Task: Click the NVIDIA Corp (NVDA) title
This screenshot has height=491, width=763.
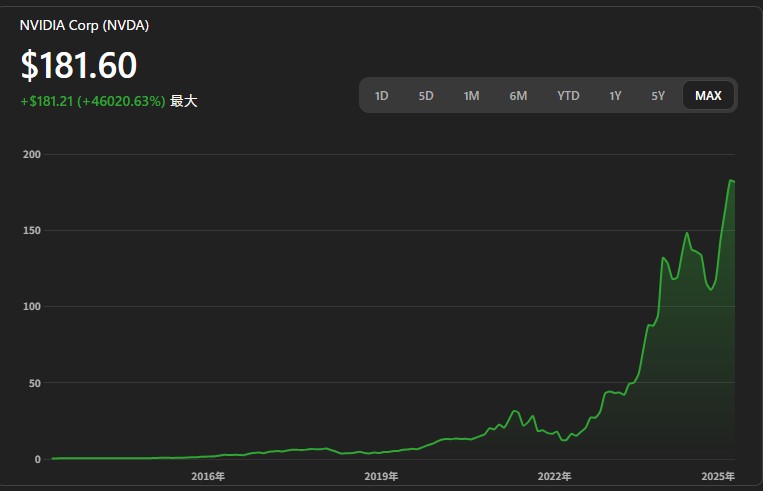Action: [84, 25]
